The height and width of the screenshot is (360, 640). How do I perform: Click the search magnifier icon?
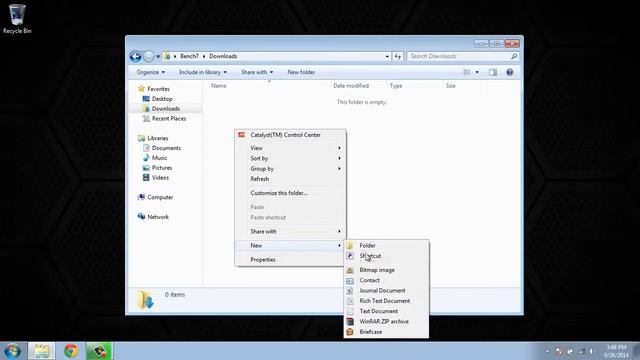(514, 56)
